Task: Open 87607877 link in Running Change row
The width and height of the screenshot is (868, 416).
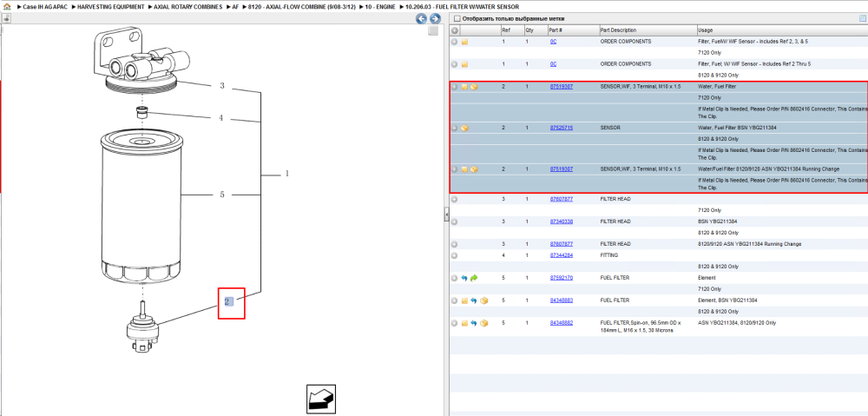Action: click(x=562, y=244)
